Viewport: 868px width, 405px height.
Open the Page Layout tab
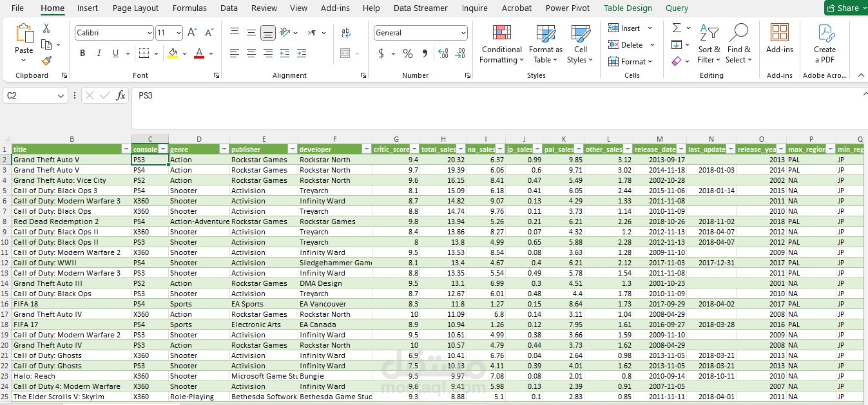(x=135, y=8)
